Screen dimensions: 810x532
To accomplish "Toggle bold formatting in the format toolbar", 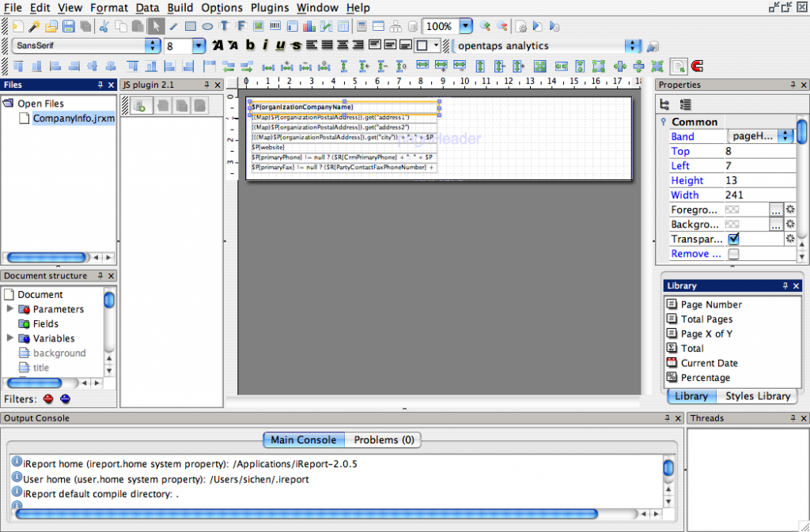I will click(250, 45).
